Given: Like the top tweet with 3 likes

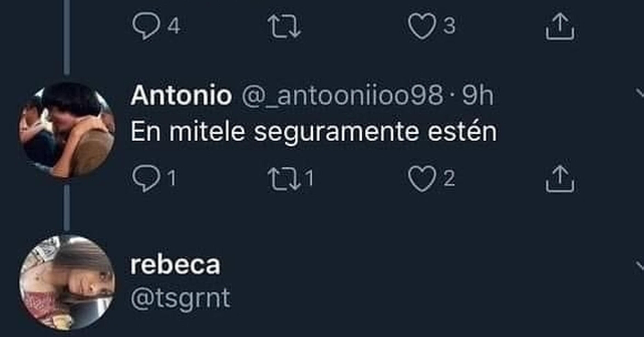Looking at the screenshot, I should (x=422, y=25).
